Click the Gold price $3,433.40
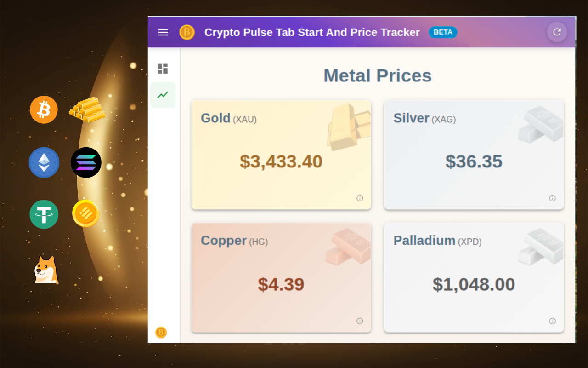This screenshot has width=588, height=368. tap(281, 162)
